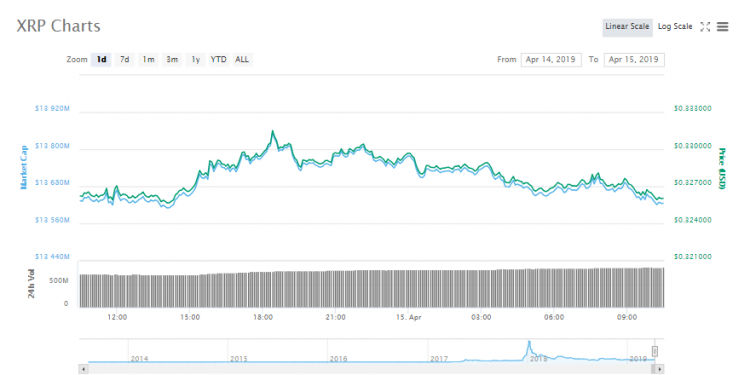This screenshot has width=750, height=375.
Task: Open the chart fullscreen expand icon
Action: pos(705,27)
